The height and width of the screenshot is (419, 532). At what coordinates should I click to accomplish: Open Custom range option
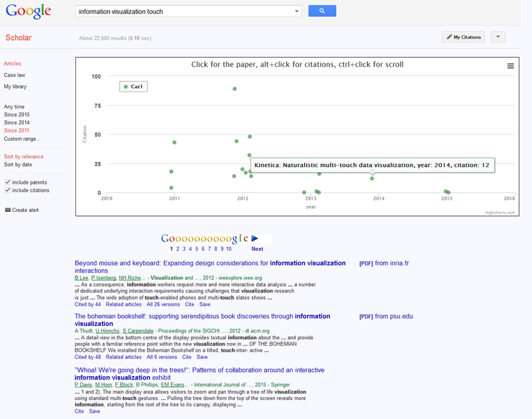[x=22, y=139]
